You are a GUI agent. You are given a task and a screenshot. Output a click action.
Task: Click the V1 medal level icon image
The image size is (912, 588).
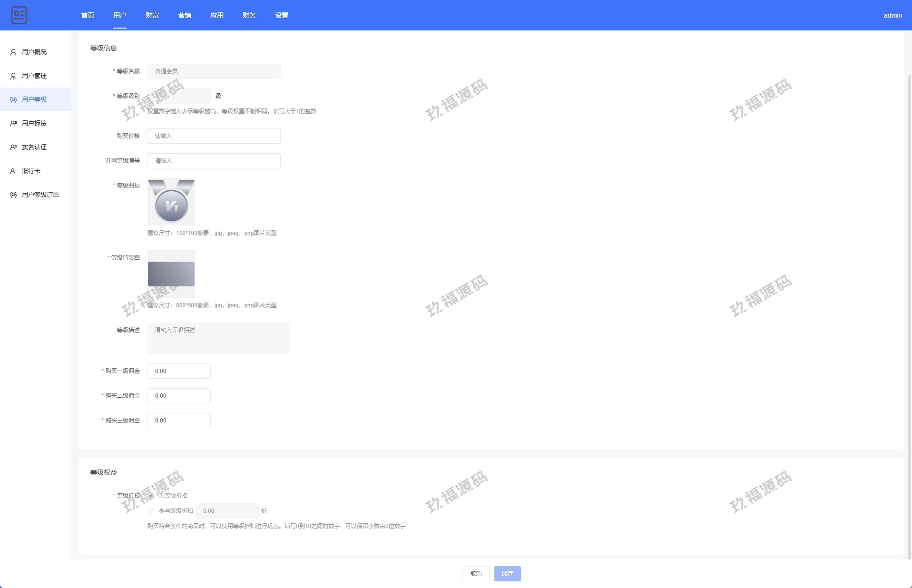(x=171, y=202)
